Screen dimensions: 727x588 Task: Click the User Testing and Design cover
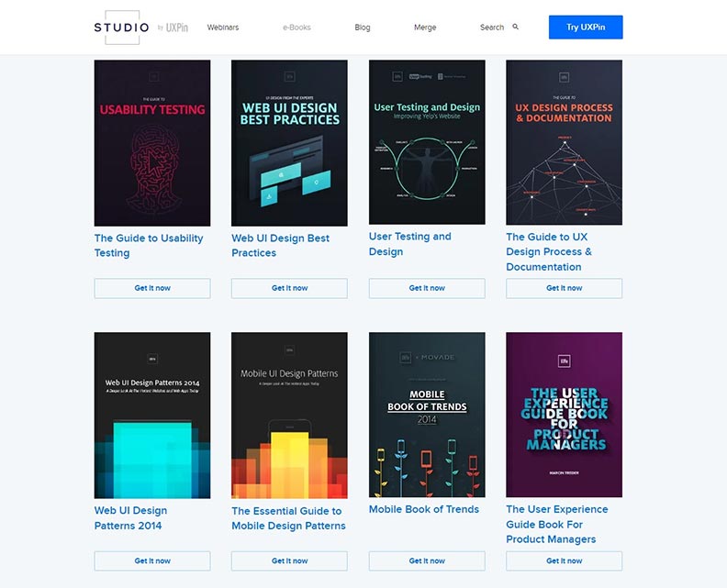[427, 142]
